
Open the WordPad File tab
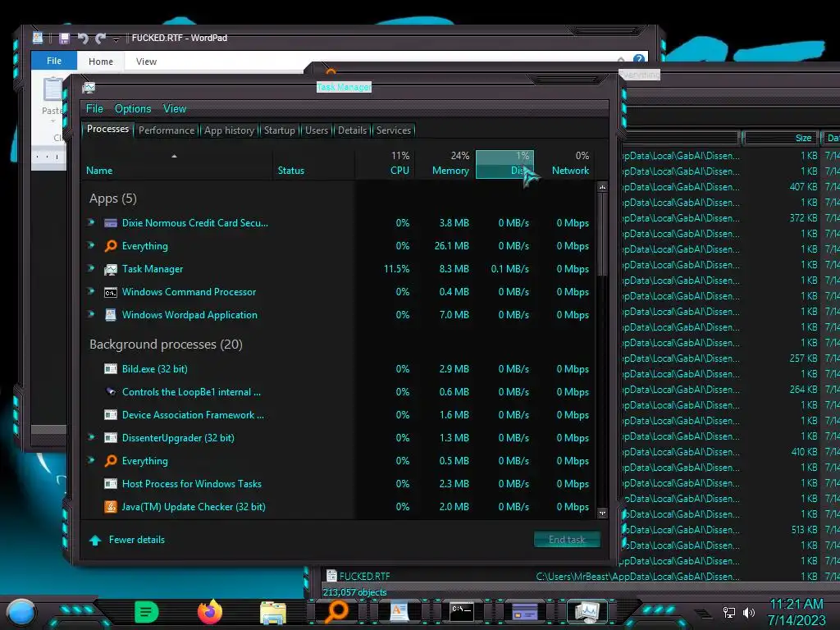(x=54, y=61)
